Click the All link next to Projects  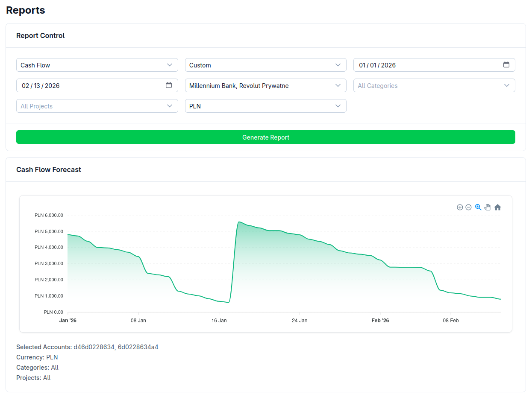[47, 378]
